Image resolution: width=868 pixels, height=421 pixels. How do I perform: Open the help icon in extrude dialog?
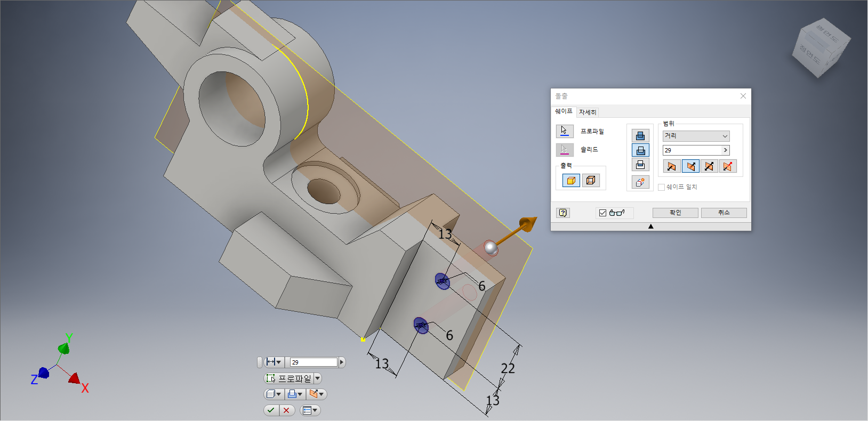point(563,213)
